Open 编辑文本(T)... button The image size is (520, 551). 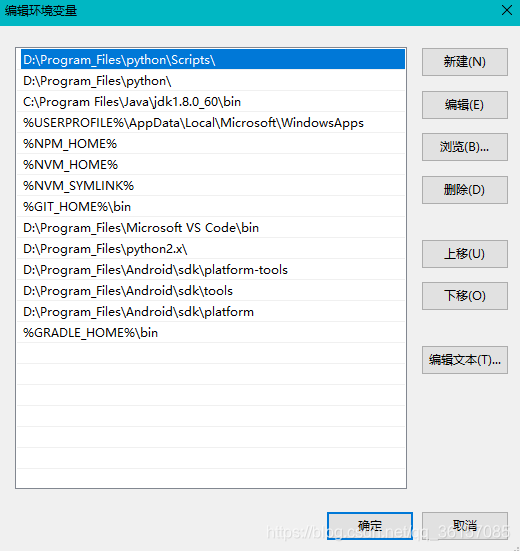pos(464,360)
